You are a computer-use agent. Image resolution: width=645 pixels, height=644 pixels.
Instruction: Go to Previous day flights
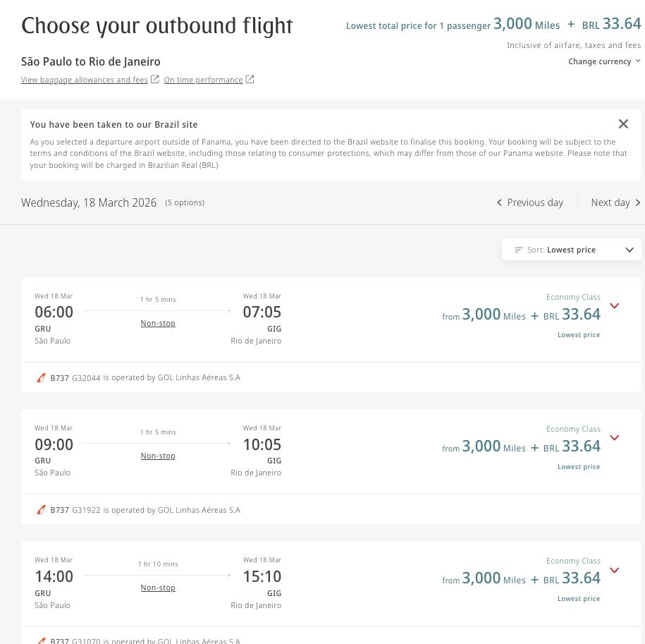[534, 203]
